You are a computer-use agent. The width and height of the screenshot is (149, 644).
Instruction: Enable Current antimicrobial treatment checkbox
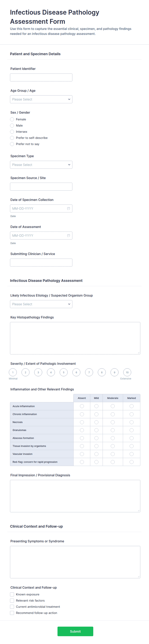(x=12, y=606)
